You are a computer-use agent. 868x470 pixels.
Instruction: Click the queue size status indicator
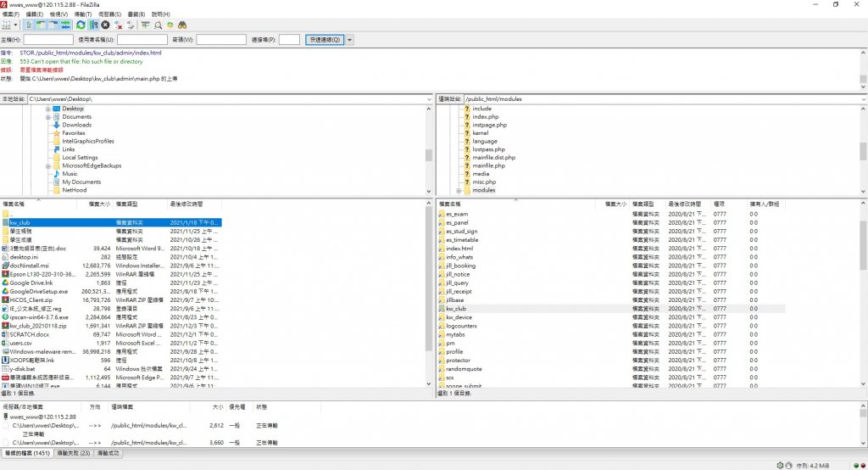point(812,466)
